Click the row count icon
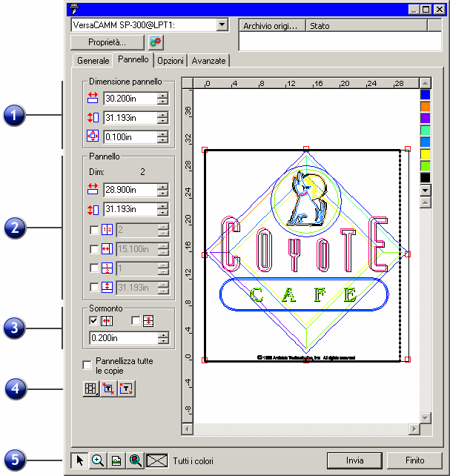 click(x=107, y=268)
